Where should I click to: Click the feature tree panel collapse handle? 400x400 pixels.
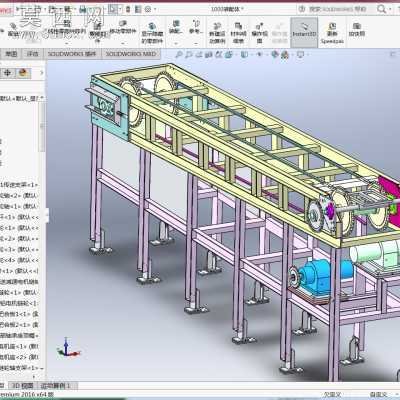47,215
